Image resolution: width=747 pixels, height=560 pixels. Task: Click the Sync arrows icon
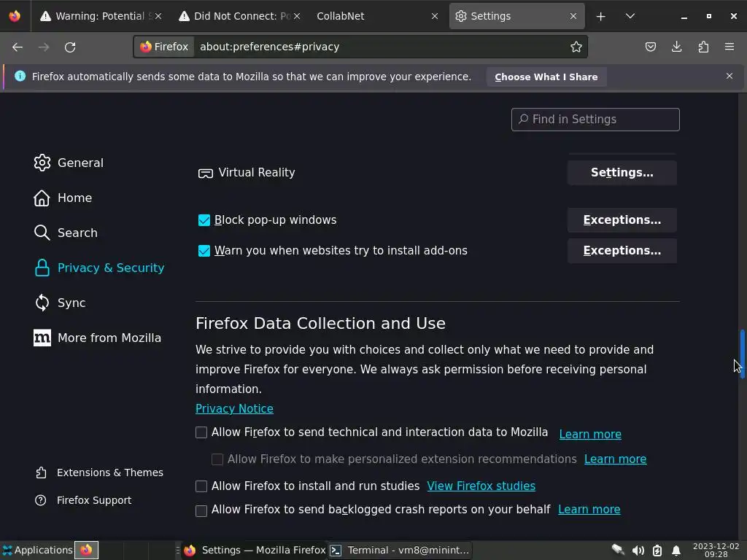[42, 303]
